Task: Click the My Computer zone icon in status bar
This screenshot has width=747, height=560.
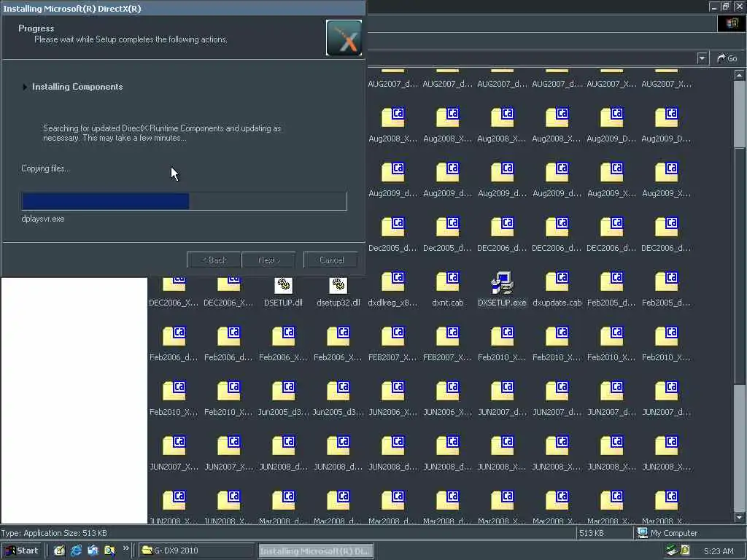Action: click(x=643, y=533)
